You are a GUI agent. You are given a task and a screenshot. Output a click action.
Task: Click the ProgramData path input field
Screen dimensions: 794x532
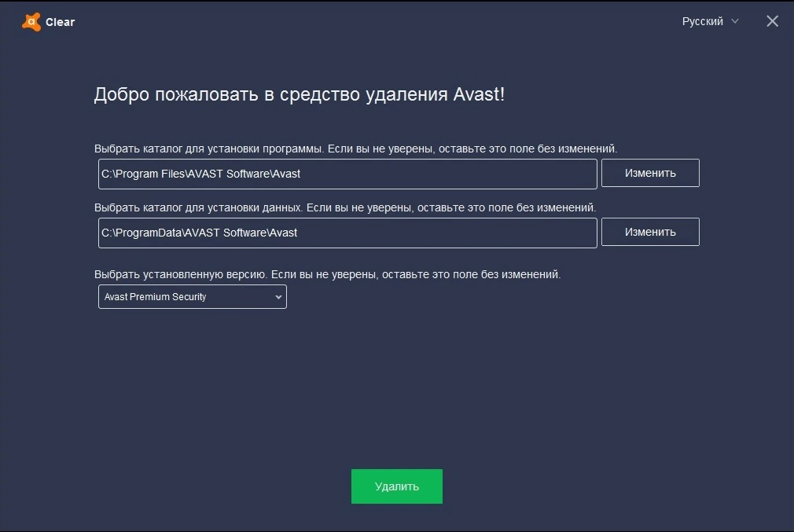(x=347, y=233)
